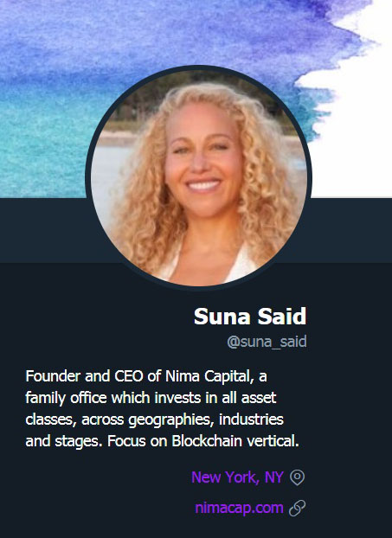
Task: Click the bio line 'classes, across geographies, industries'
Action: tap(155, 420)
